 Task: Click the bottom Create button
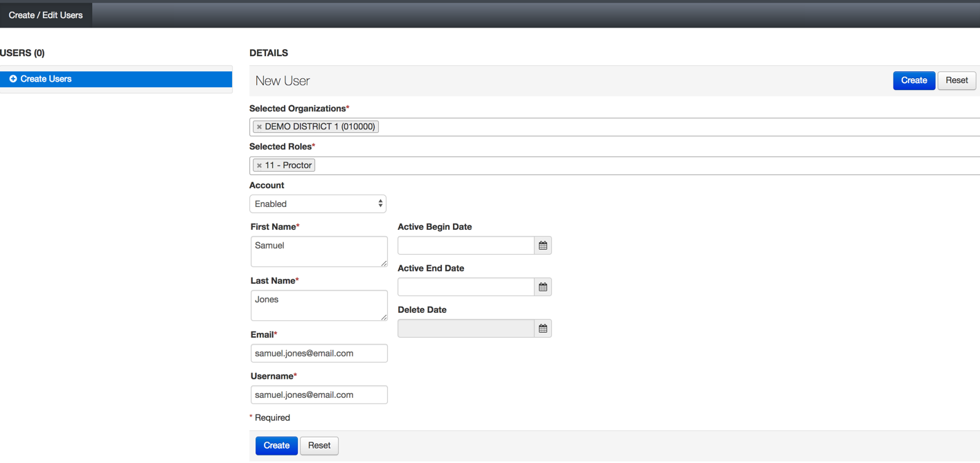pos(276,446)
